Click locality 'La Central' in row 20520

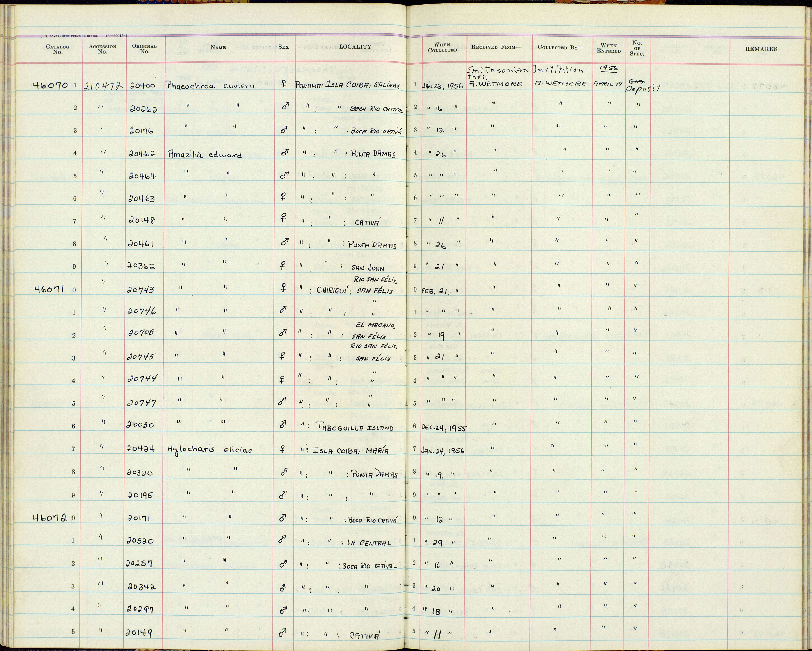coord(369,543)
